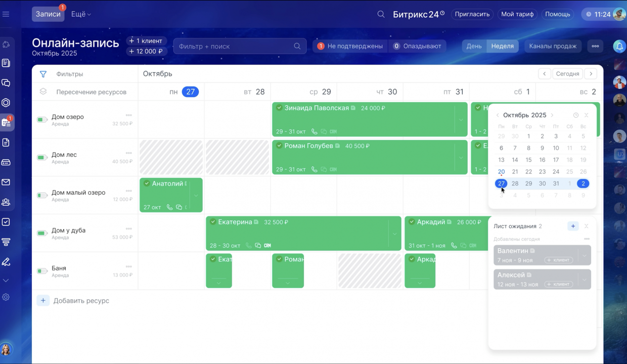627x364 pixels.
Task: Click phone icon on Зинаида Паволская booking
Action: click(314, 131)
